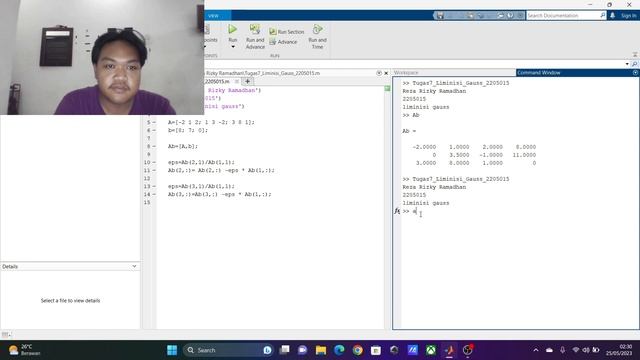Close the 2205015.m editor file tab
Viewport: 640px width, 360px height.
(x=237, y=82)
